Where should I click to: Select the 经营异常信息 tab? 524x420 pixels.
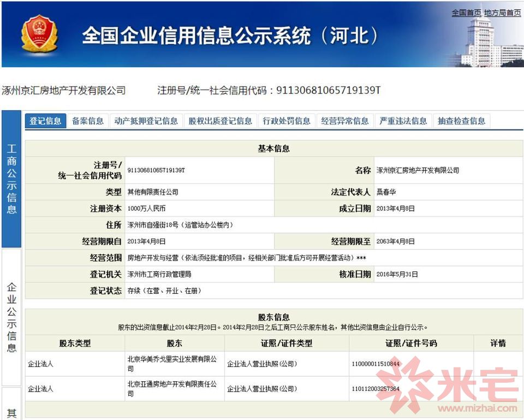click(x=345, y=121)
